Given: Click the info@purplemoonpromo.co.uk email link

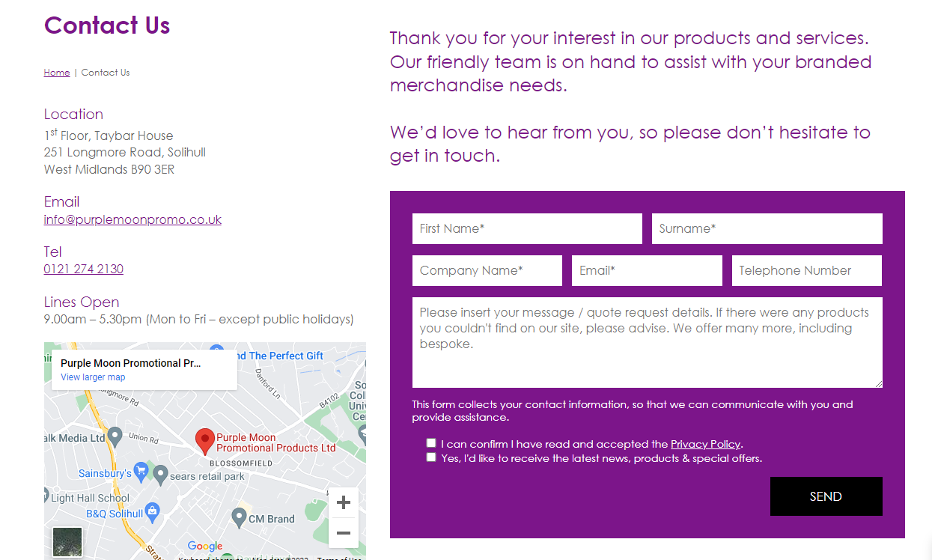Looking at the screenshot, I should (x=133, y=219).
